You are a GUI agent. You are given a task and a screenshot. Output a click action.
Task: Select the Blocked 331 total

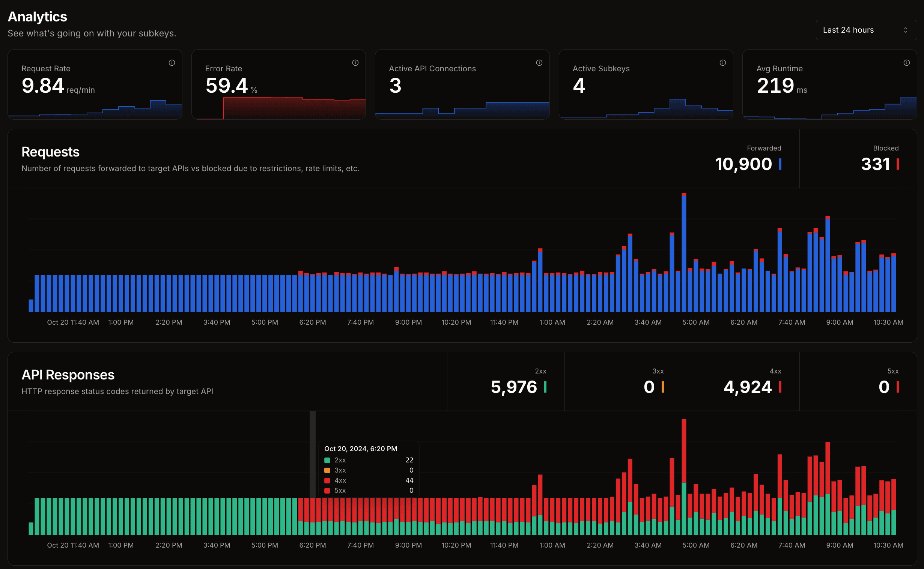(858, 159)
